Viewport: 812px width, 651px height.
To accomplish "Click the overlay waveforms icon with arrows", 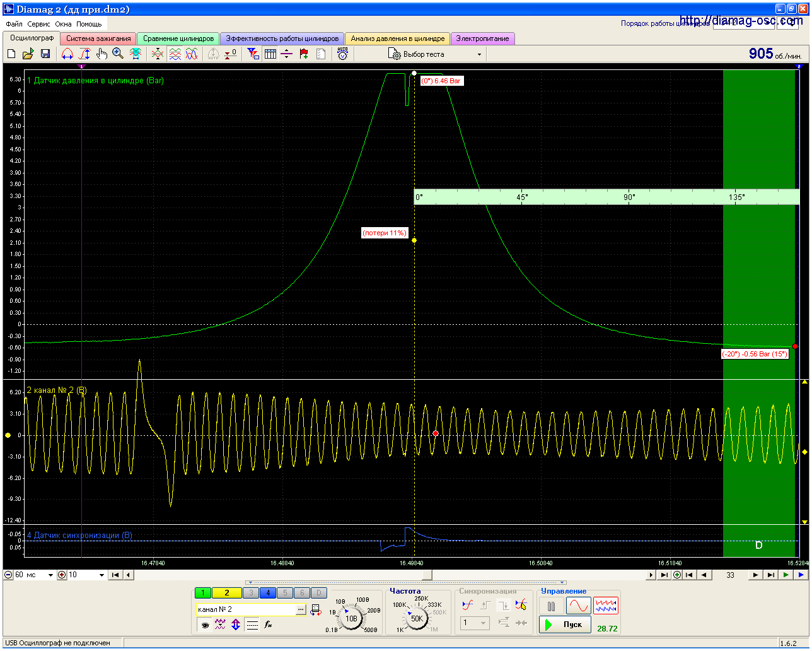I will [x=158, y=54].
